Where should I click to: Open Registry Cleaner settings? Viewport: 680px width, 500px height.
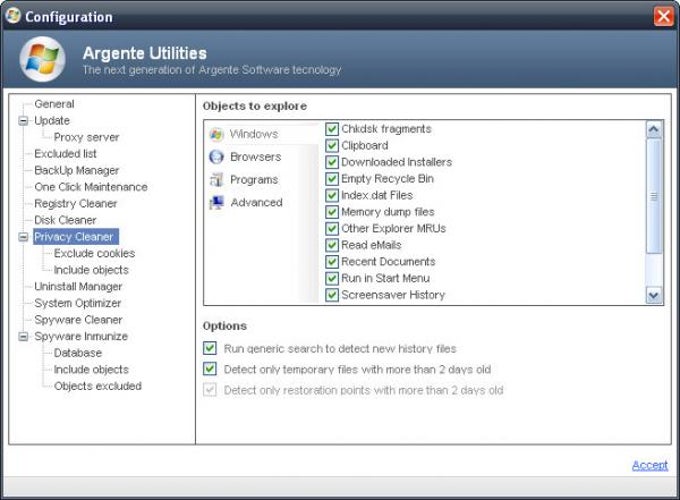pos(75,203)
